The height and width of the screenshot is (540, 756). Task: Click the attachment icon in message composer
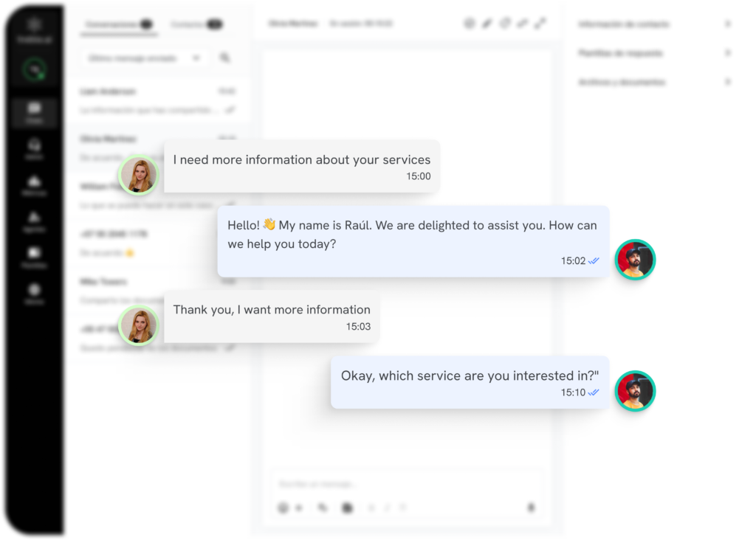pyautogui.click(x=322, y=508)
